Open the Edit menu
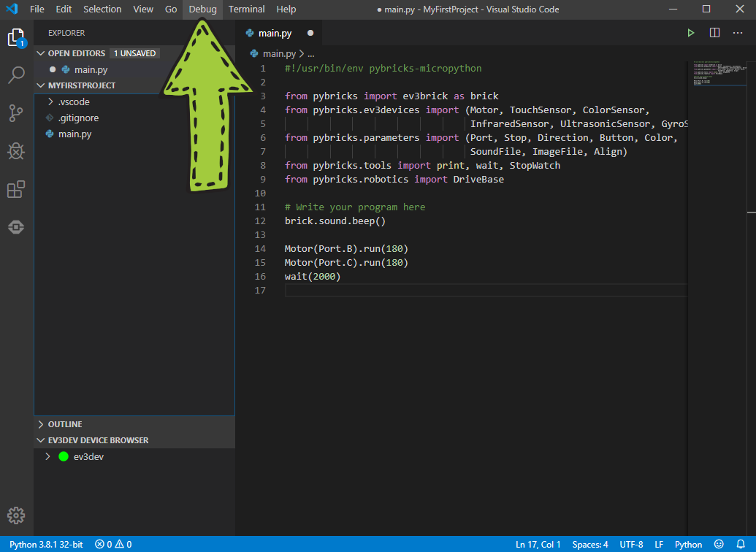Image resolution: width=756 pixels, height=552 pixels. 64,9
